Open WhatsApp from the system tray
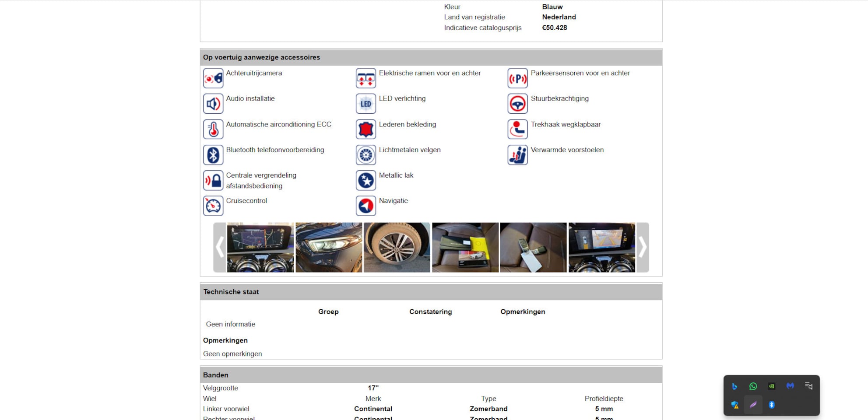The height and width of the screenshot is (420, 868). click(753, 386)
